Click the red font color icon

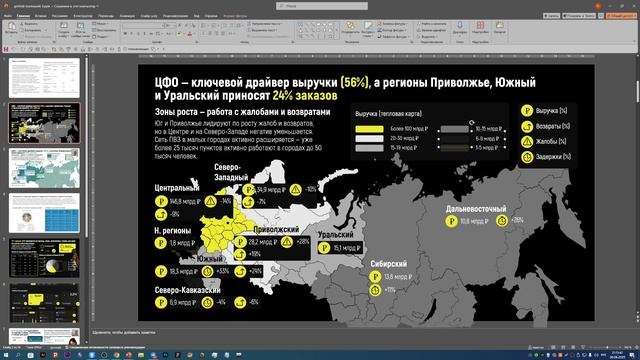click(x=189, y=33)
